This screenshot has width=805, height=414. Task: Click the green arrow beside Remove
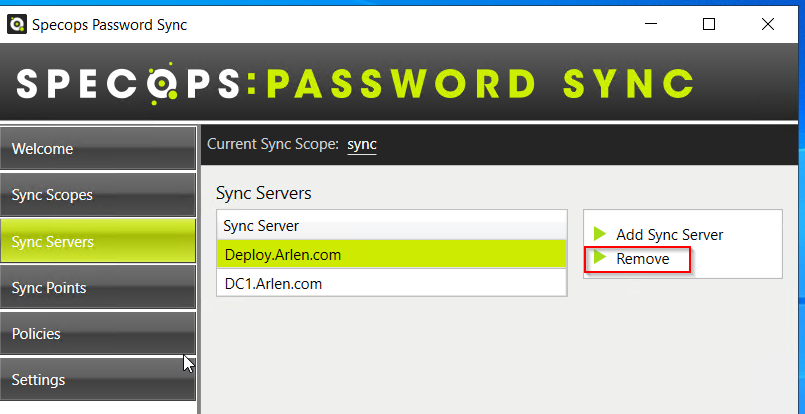[600, 257]
